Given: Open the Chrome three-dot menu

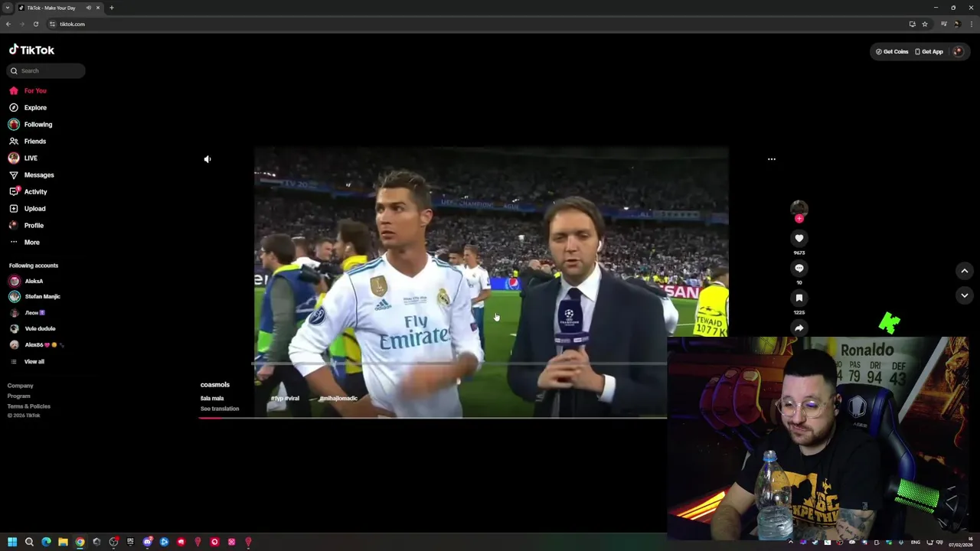Looking at the screenshot, I should click(x=971, y=24).
